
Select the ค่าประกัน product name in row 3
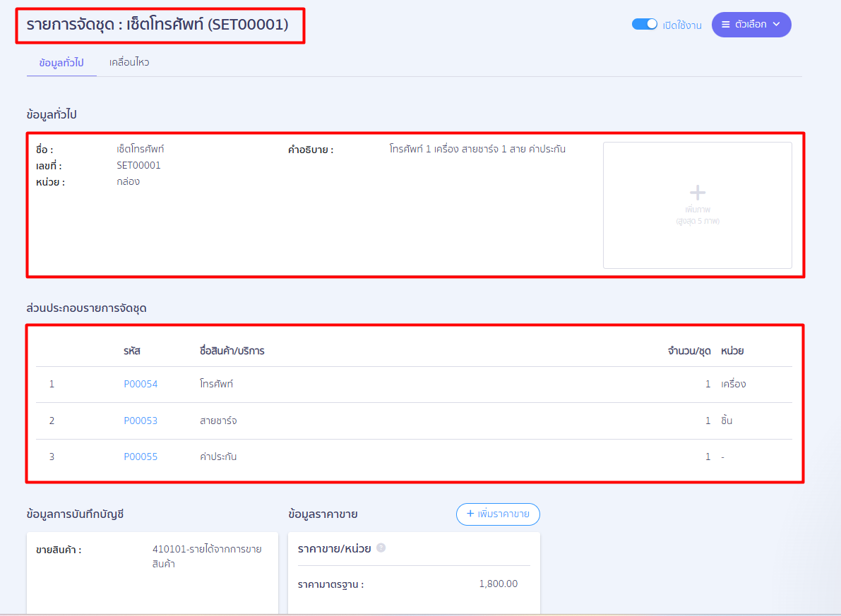pos(218,457)
